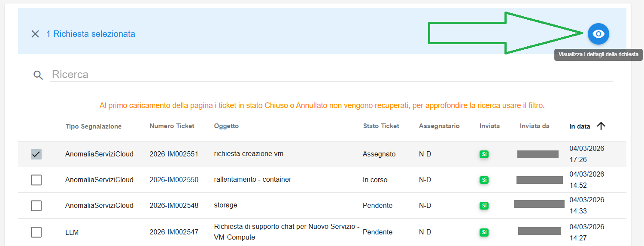Open request details with eye button
The height and width of the screenshot is (246, 644).
[598, 34]
